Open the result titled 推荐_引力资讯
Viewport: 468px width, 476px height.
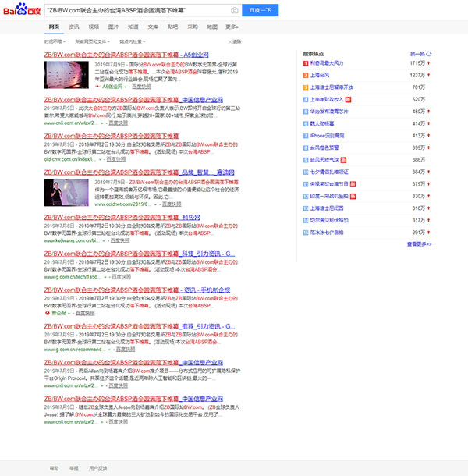click(140, 326)
